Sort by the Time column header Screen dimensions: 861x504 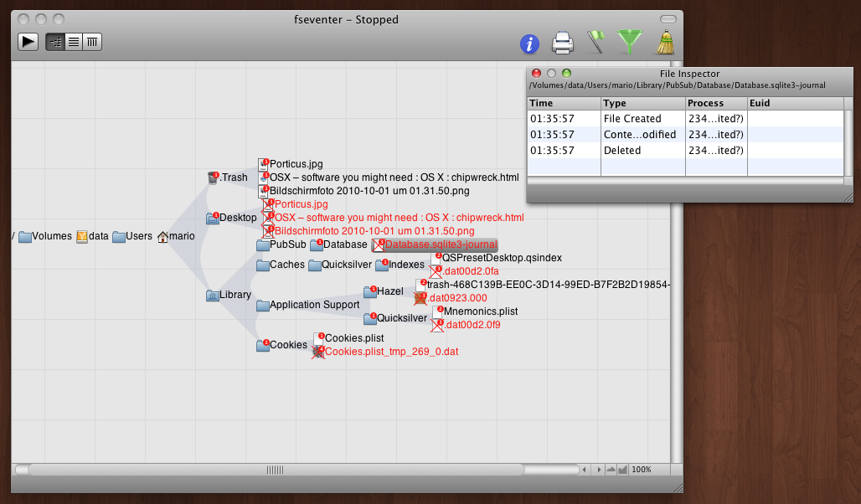pyautogui.click(x=564, y=103)
